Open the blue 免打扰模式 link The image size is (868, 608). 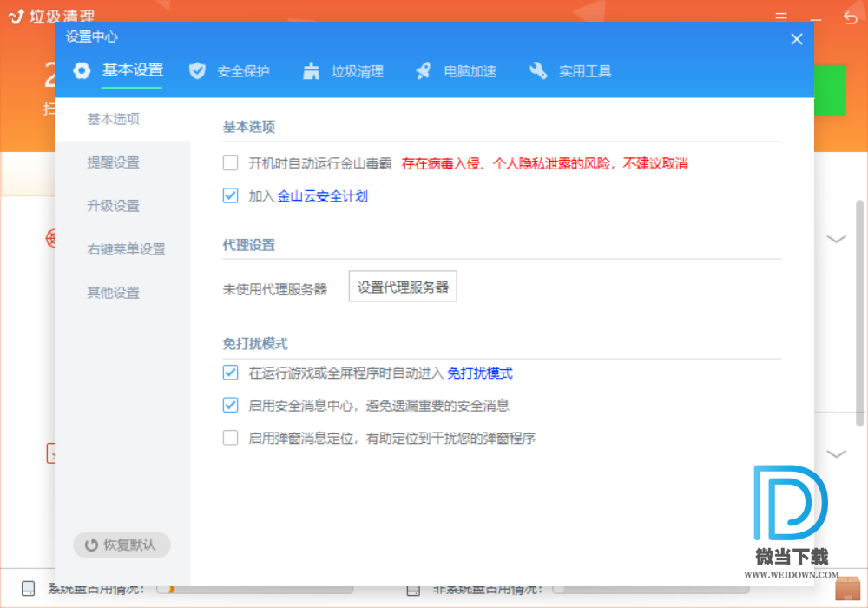pyautogui.click(x=480, y=373)
